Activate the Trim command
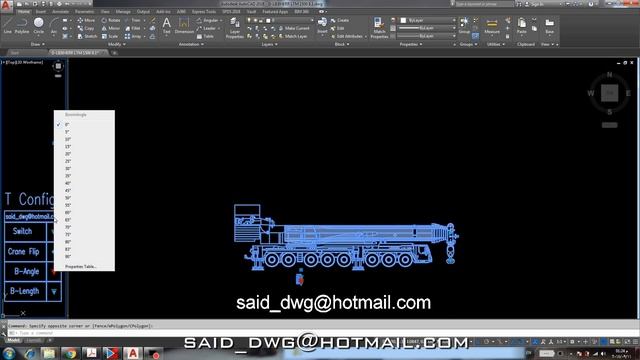The width and height of the screenshot is (640, 360). [133, 20]
